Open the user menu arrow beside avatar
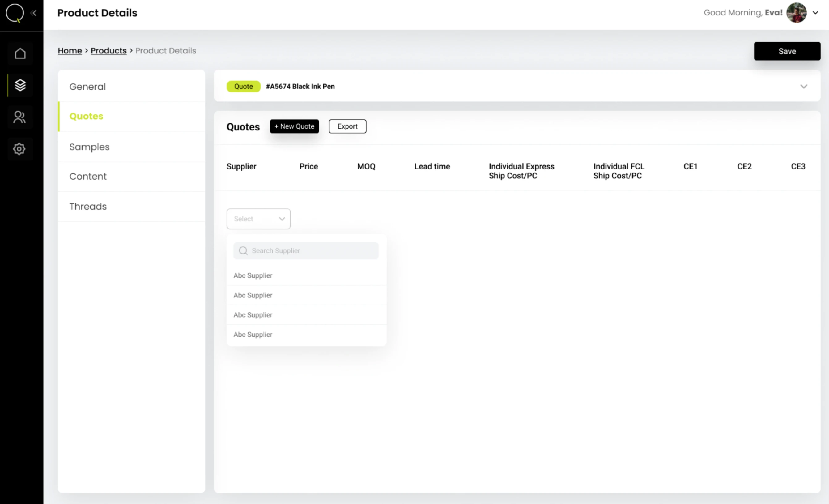829x504 pixels. pyautogui.click(x=815, y=13)
